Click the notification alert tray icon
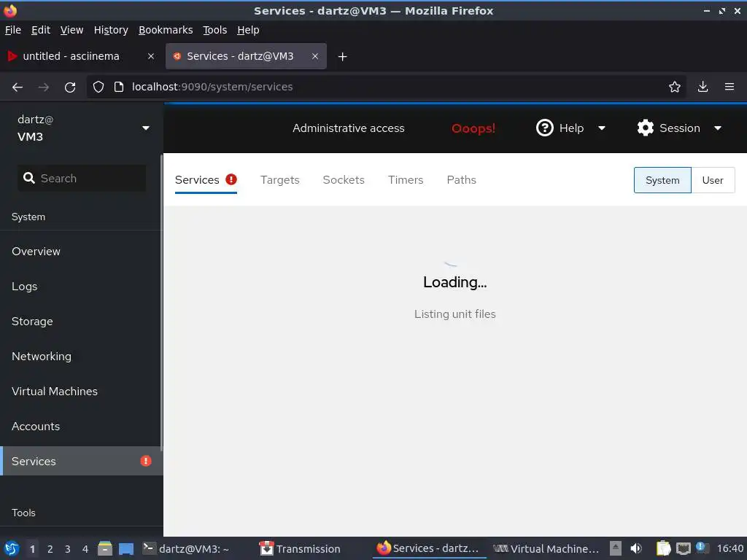This screenshot has height=560, width=747. 703,548
